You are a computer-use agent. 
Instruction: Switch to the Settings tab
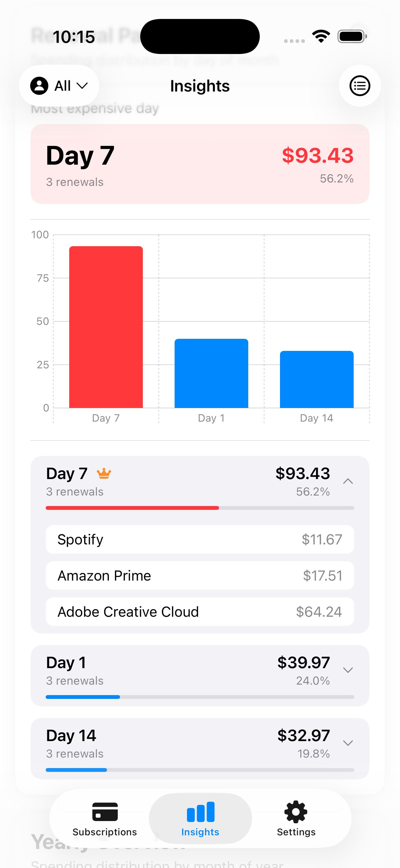[296, 819]
